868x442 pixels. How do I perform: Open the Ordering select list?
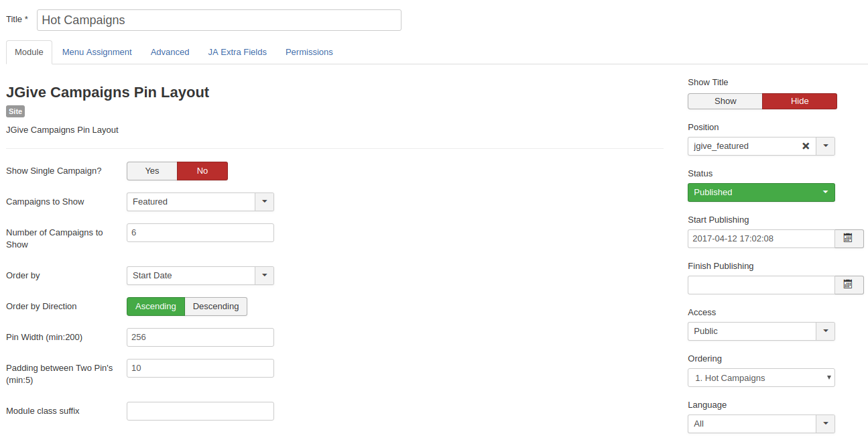pyautogui.click(x=761, y=378)
